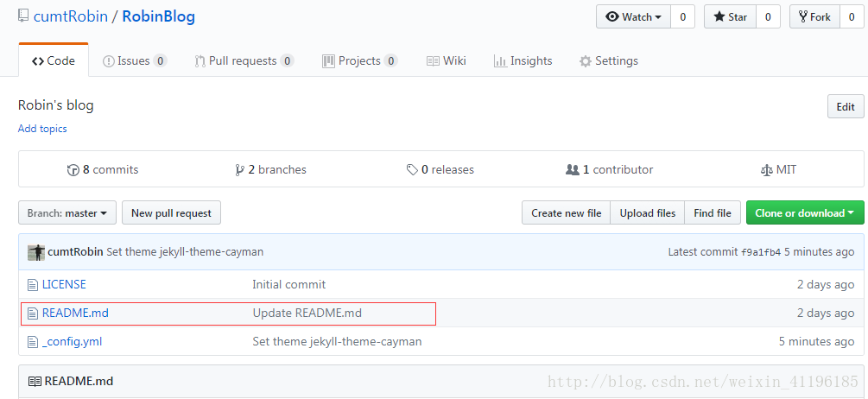Open the _config.yml file
868x399 pixels.
point(72,341)
